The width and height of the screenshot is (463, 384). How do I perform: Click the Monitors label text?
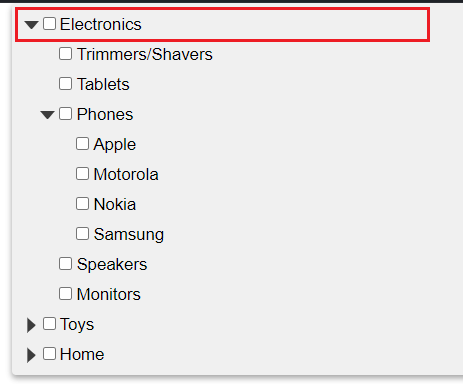click(109, 294)
